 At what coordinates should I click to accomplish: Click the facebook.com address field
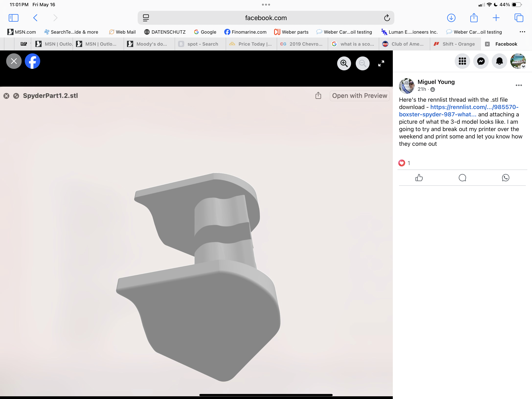[x=266, y=18]
